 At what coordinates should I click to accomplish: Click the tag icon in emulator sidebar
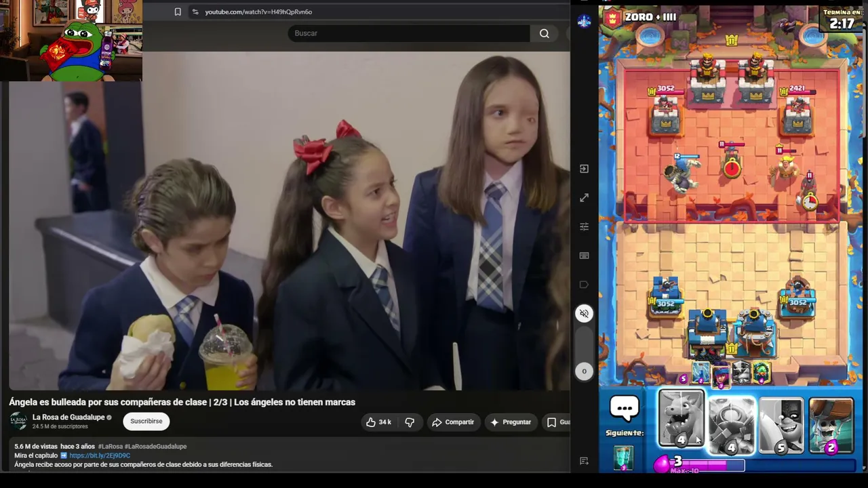pyautogui.click(x=584, y=285)
